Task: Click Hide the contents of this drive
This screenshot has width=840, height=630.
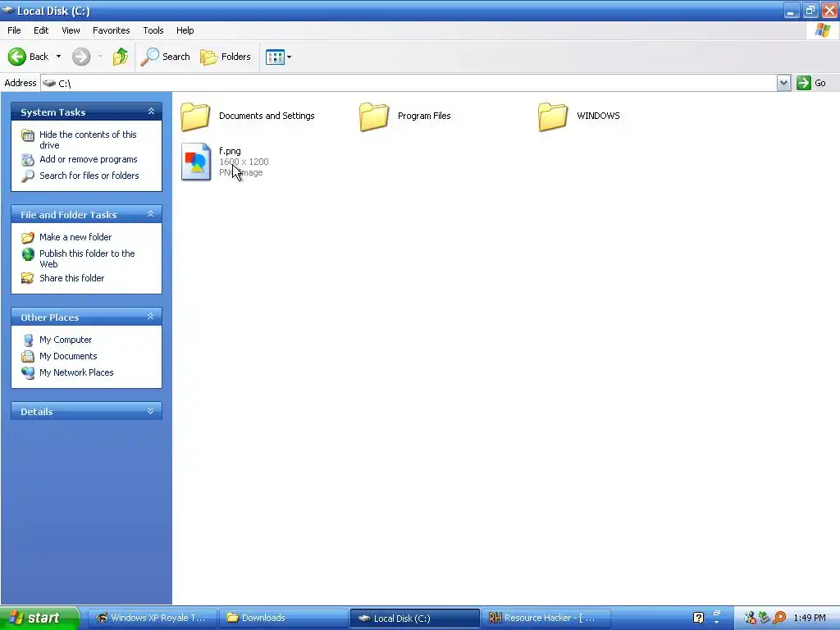Action: point(88,139)
